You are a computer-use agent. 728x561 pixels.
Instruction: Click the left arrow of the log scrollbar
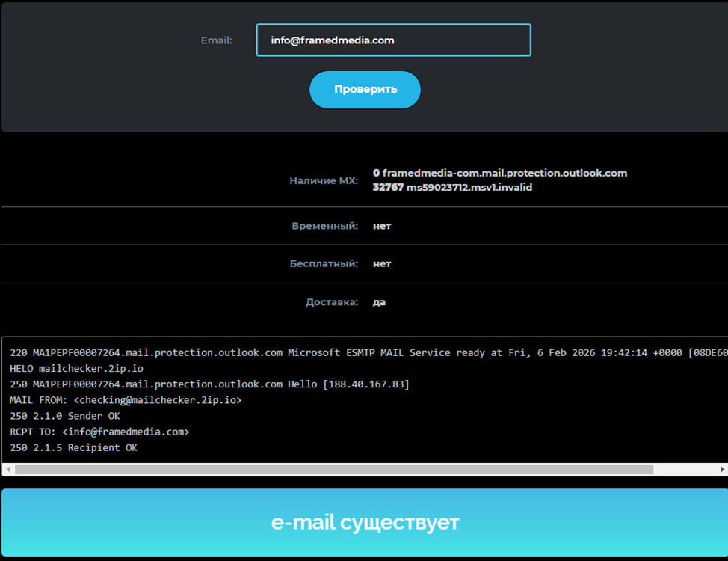[8, 470]
